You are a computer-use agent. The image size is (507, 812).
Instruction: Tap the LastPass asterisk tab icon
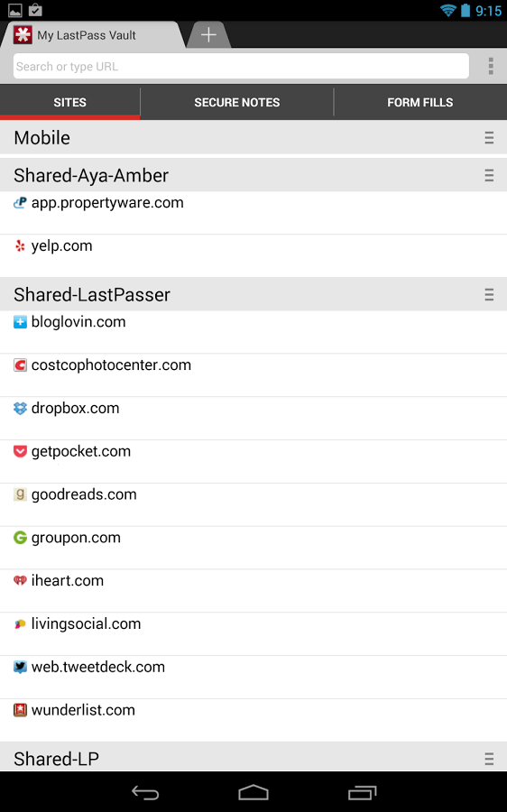[x=23, y=35]
